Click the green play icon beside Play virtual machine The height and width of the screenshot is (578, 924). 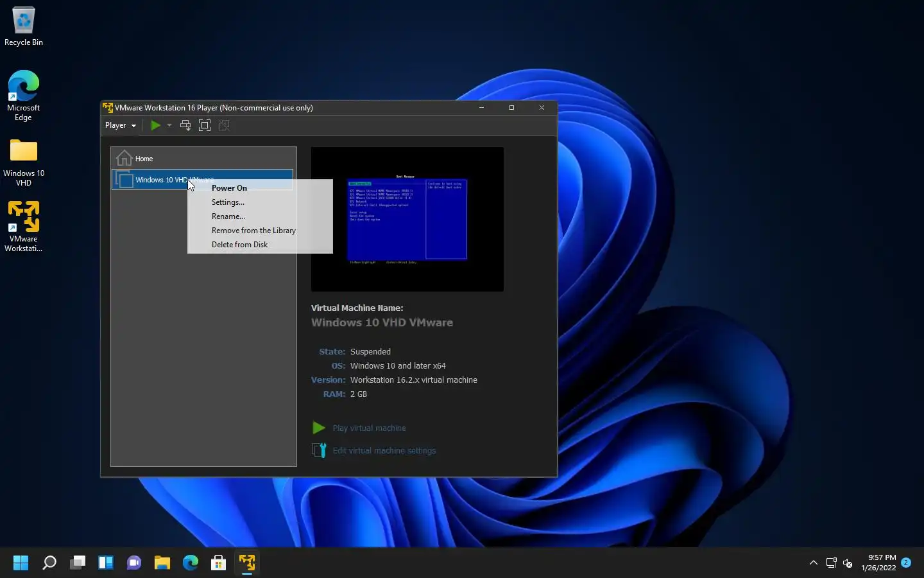[x=318, y=428]
